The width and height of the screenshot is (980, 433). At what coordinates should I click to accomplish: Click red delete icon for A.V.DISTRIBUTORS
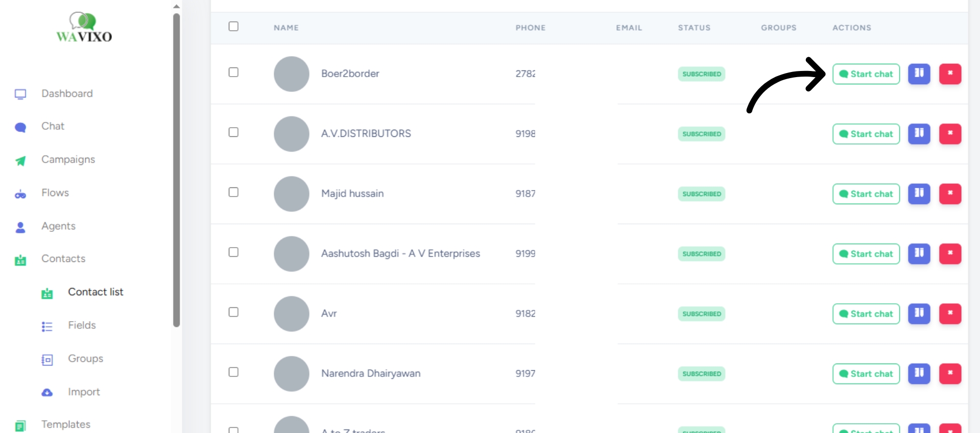click(x=950, y=134)
